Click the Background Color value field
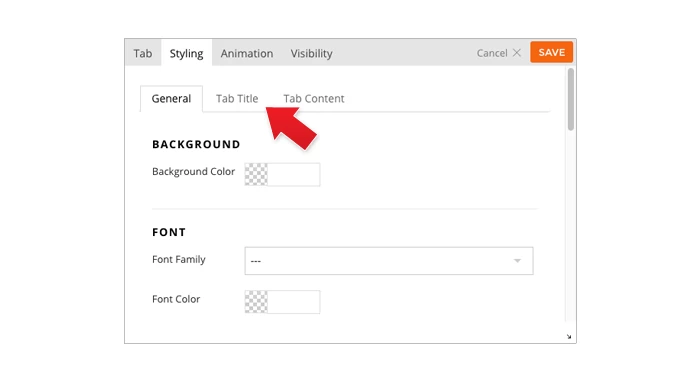This screenshot has width=689, height=387. (x=294, y=174)
